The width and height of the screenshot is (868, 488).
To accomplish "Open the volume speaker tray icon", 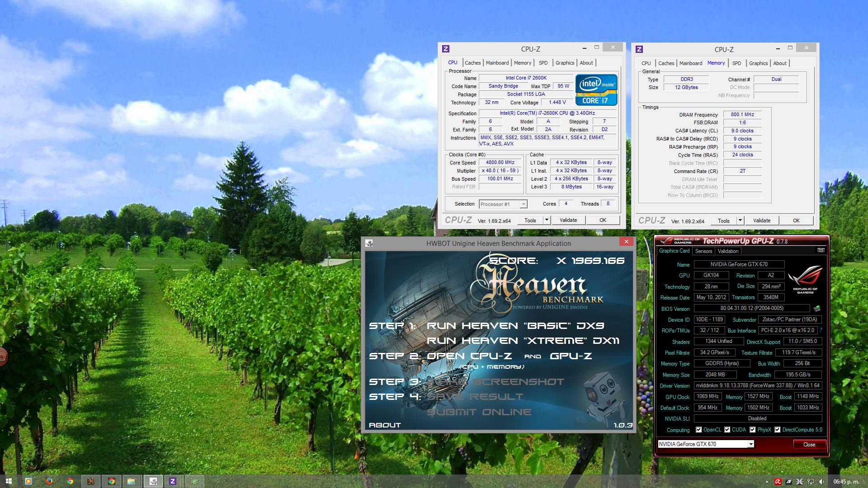I will 821,482.
